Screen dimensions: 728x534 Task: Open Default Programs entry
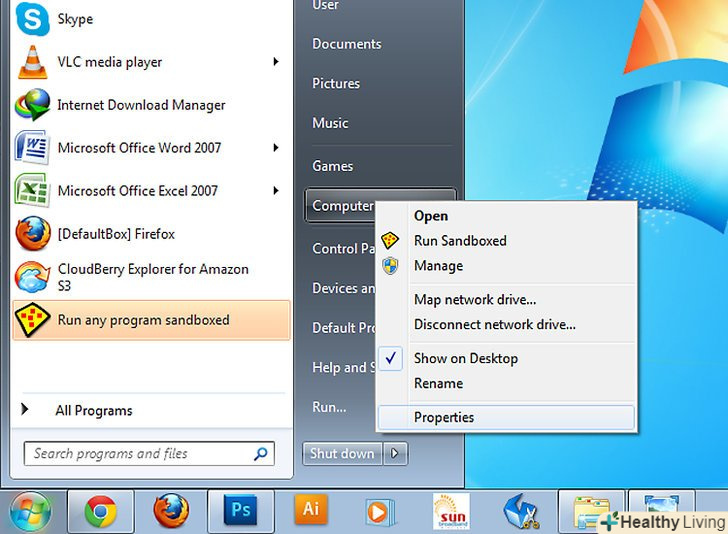pyautogui.click(x=344, y=327)
